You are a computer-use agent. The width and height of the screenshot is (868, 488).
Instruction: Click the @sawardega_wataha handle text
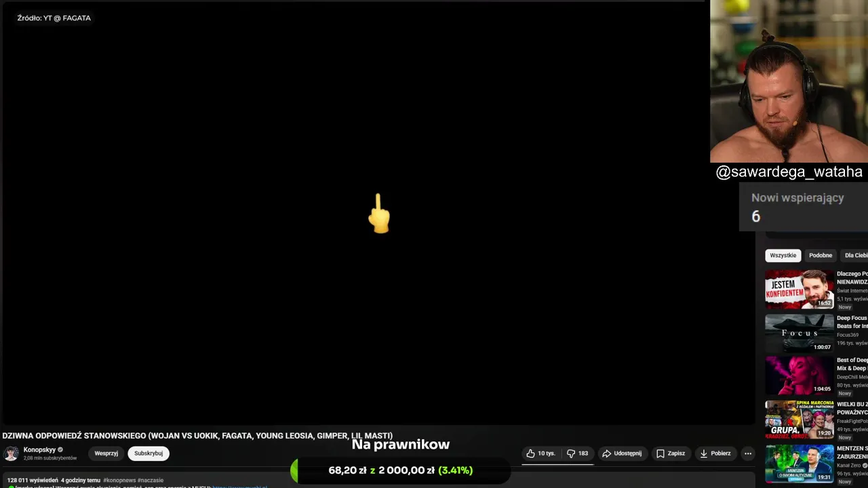(789, 171)
